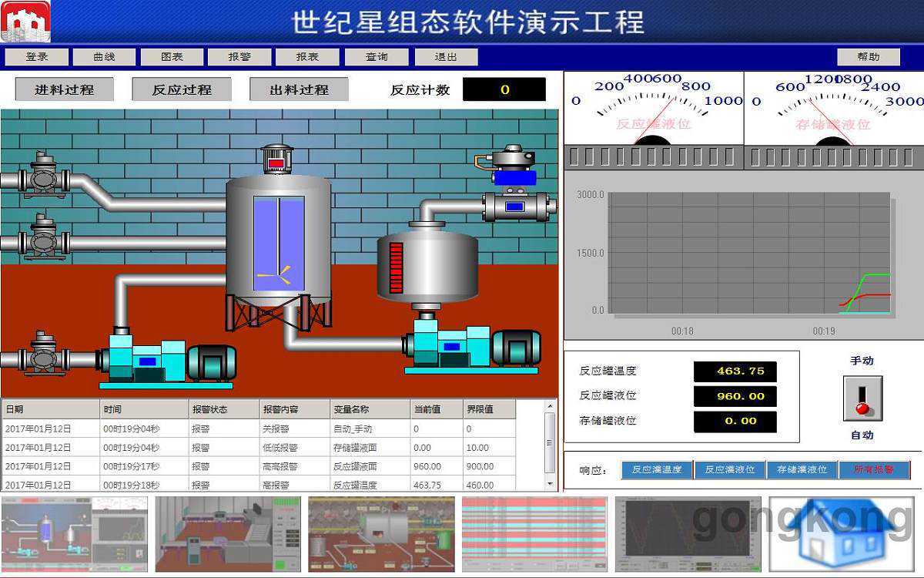The width and height of the screenshot is (924, 578).
Task: Click the agitator motor atop reactor tank
Action: point(276,160)
